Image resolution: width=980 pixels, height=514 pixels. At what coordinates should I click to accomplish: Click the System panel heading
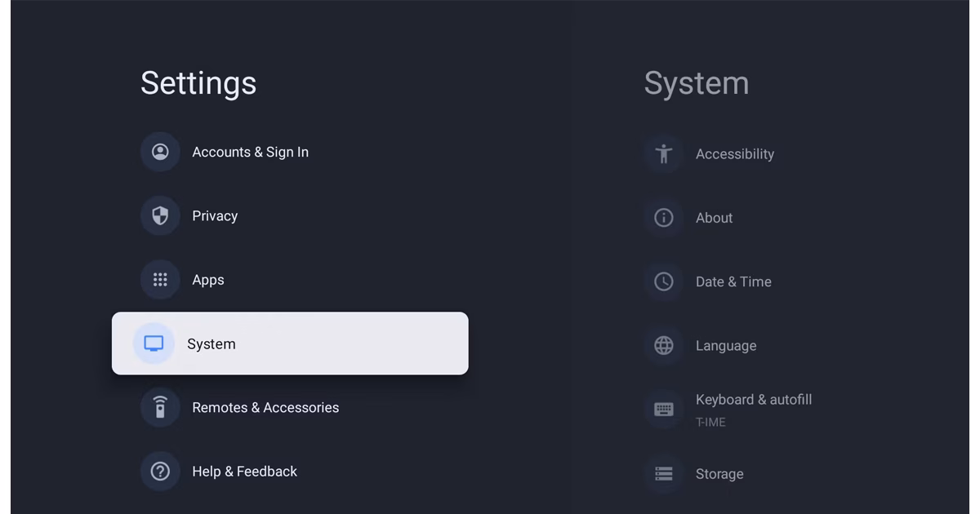tap(697, 83)
